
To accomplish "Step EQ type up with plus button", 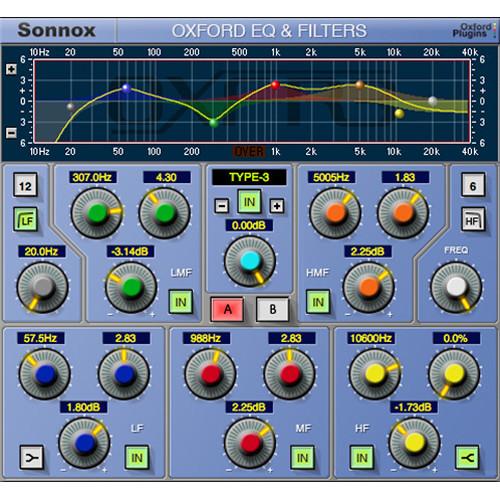I will point(277,206).
